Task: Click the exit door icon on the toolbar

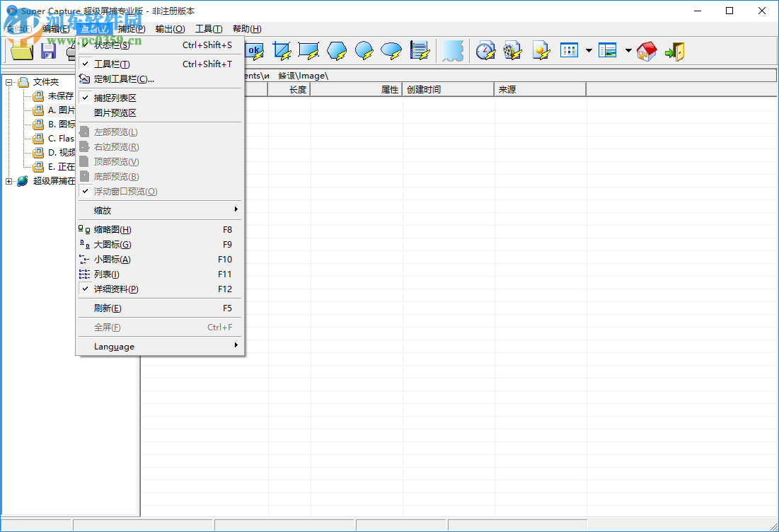Action: (674, 50)
